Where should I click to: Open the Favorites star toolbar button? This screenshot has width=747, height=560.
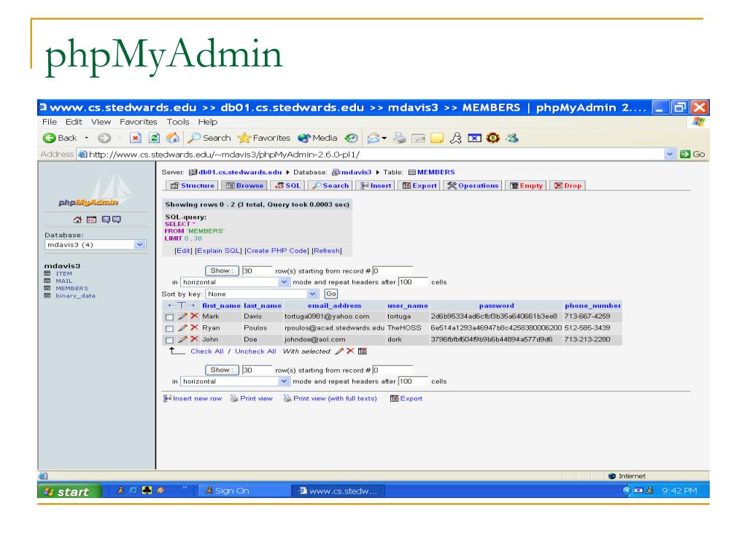tap(264, 138)
